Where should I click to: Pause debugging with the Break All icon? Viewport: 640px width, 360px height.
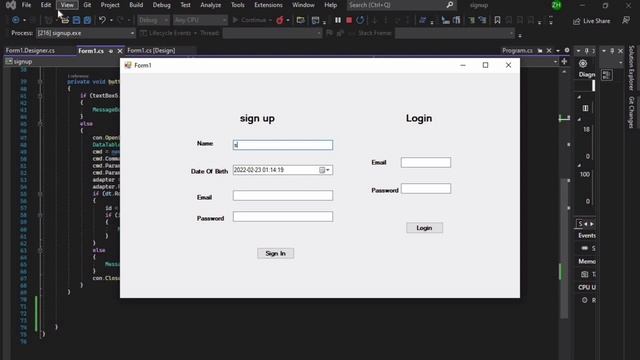click(338, 20)
